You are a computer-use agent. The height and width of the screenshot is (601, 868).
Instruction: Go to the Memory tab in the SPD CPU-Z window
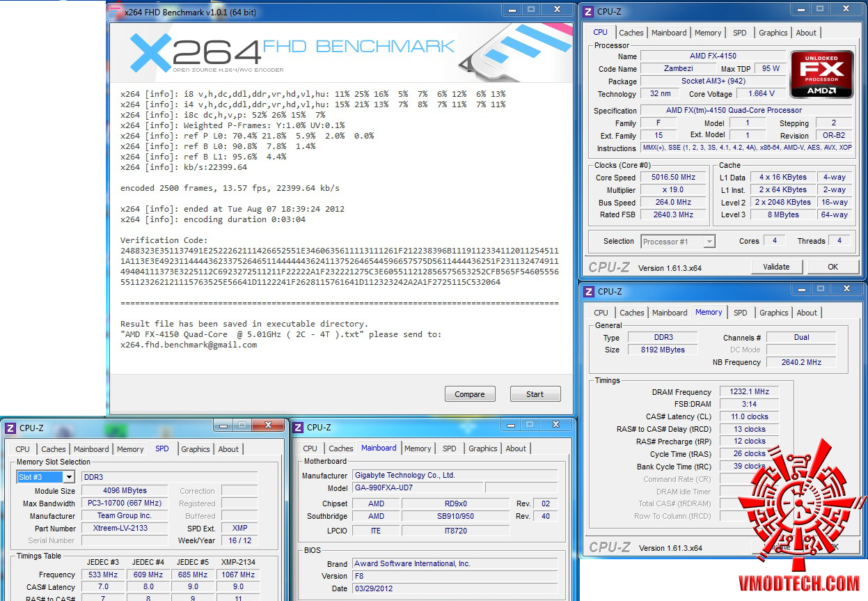coord(130,449)
